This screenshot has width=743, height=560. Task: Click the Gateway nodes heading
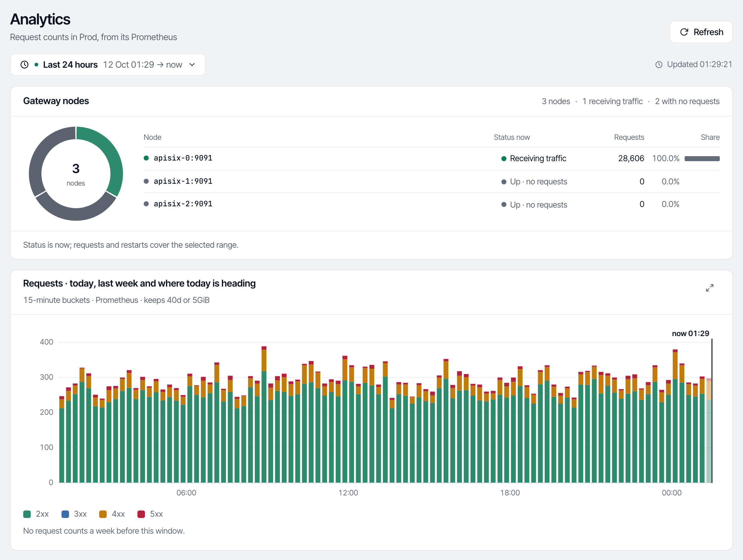pos(56,101)
